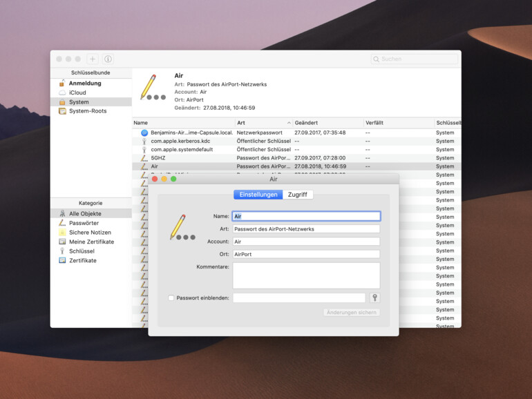Click the add new keychain item plus button
This screenshot has width=532, height=399.
(93, 59)
